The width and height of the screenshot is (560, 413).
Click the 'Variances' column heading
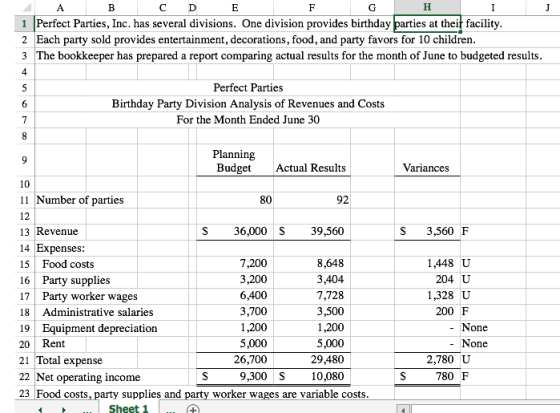click(426, 168)
